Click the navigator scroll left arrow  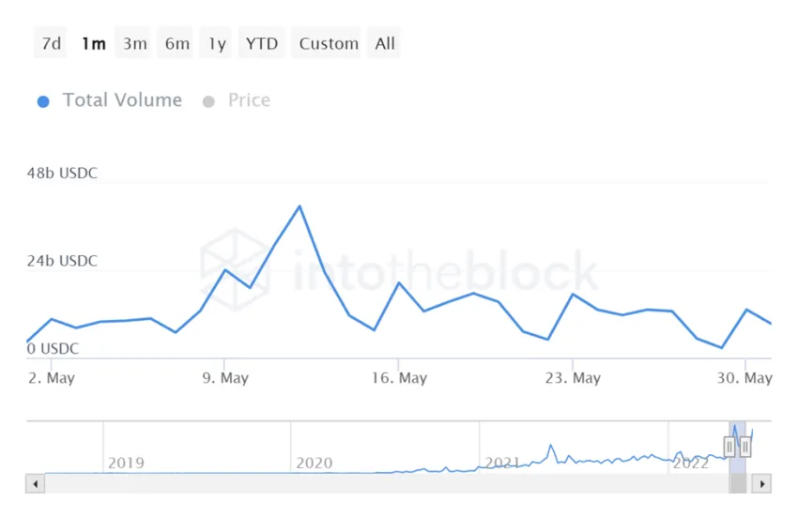pos(35,484)
